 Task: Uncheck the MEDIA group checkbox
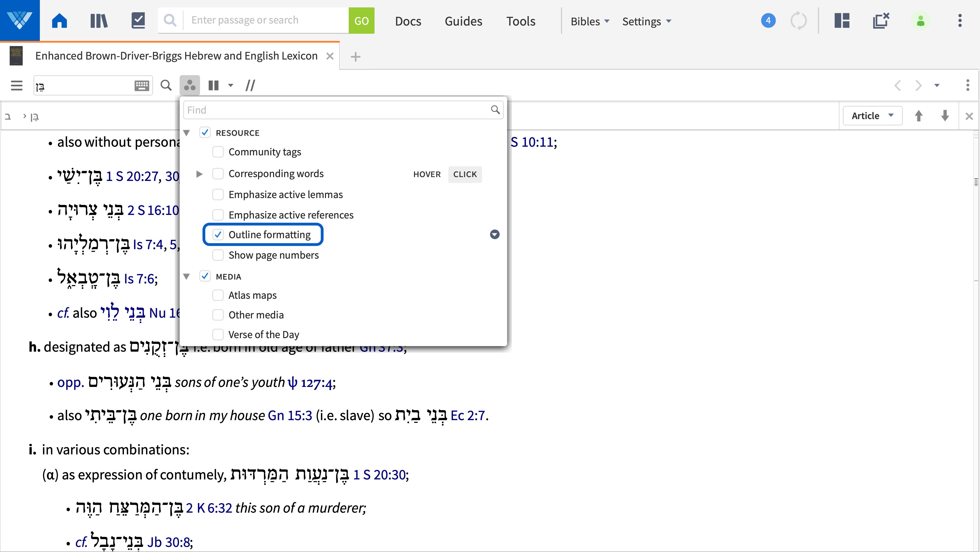(205, 276)
